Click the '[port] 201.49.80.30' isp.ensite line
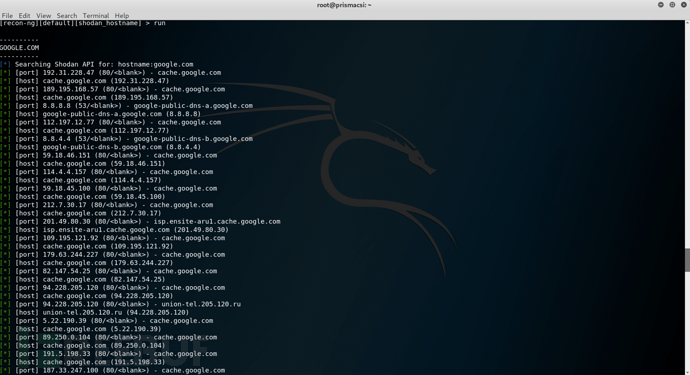This screenshot has width=690, height=375. coord(140,221)
